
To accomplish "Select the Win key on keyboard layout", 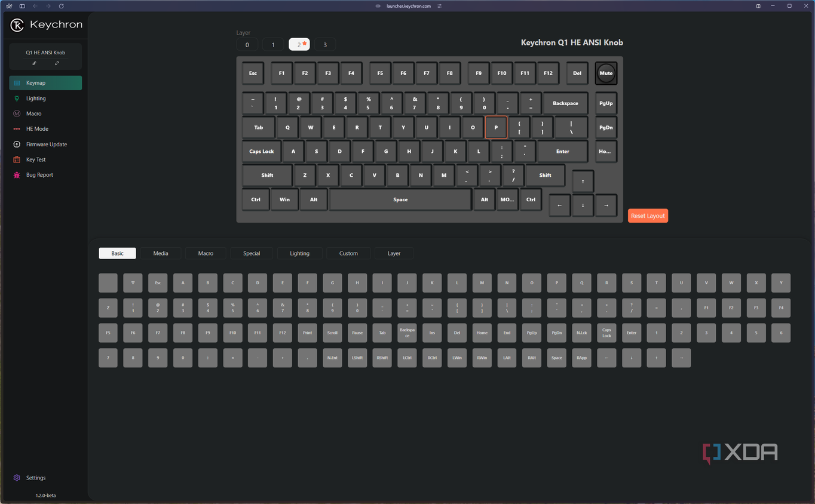I will click(x=284, y=199).
